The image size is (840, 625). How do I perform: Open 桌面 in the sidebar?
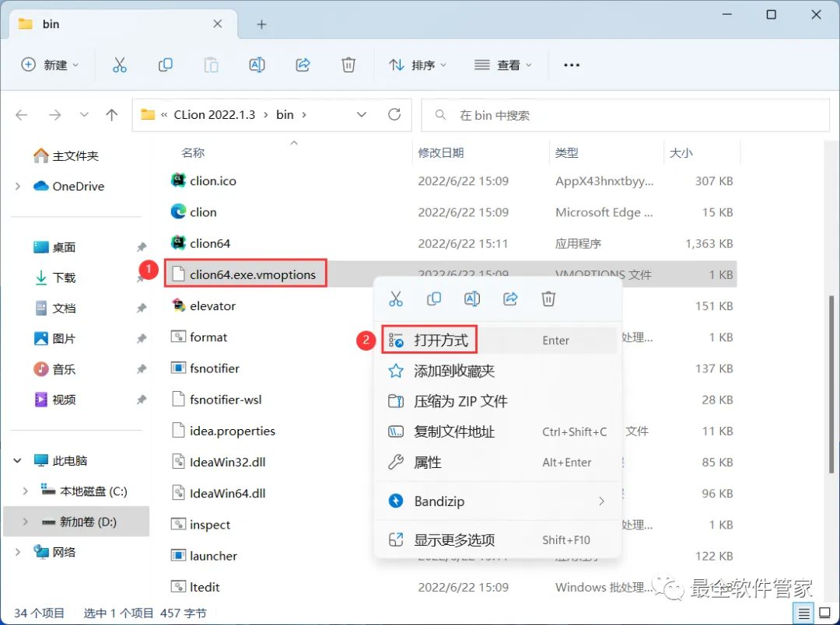pos(54,247)
